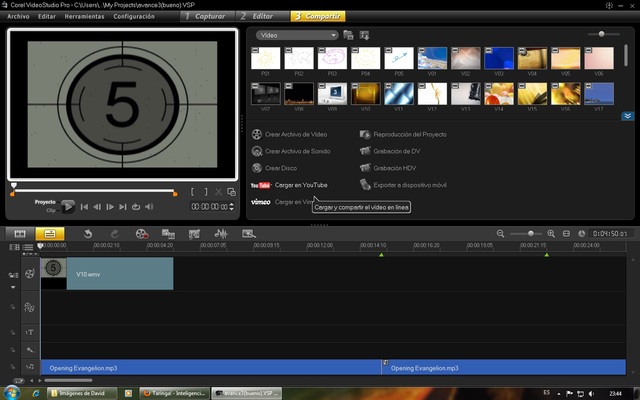Click the system volume speaker icon in the preview

tap(149, 207)
